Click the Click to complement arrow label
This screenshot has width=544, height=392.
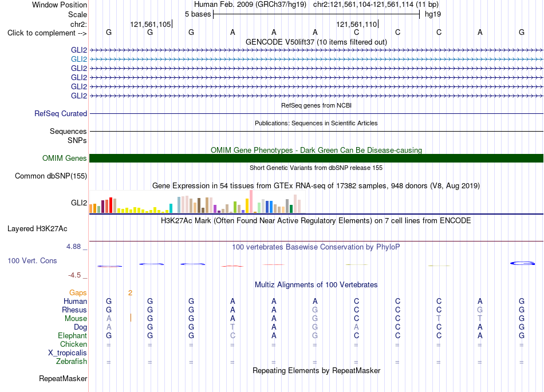[x=47, y=33]
